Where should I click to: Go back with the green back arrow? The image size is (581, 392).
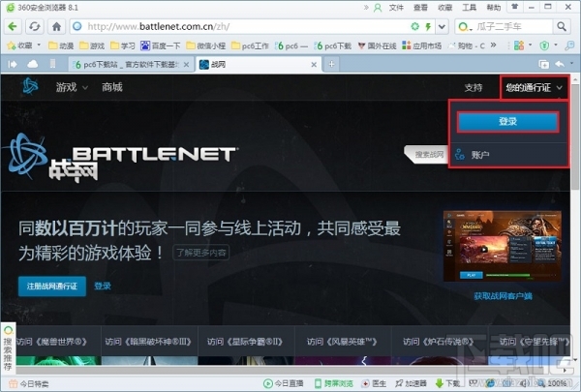pyautogui.click(x=13, y=26)
